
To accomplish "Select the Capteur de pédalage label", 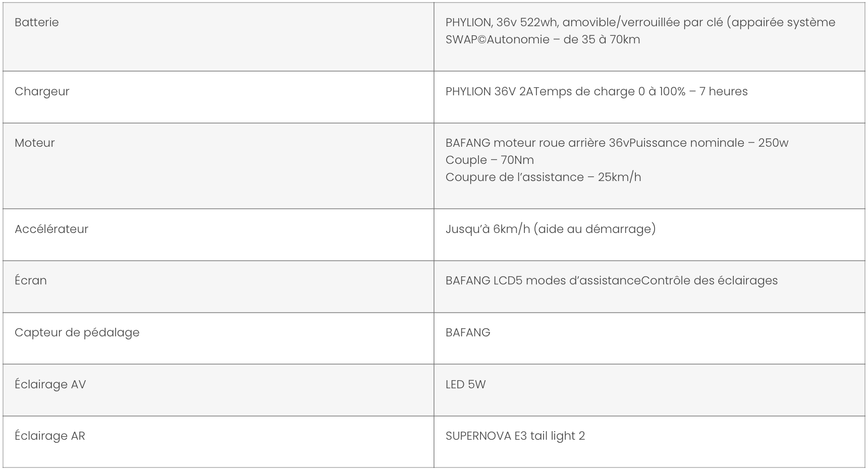I will point(77,333).
